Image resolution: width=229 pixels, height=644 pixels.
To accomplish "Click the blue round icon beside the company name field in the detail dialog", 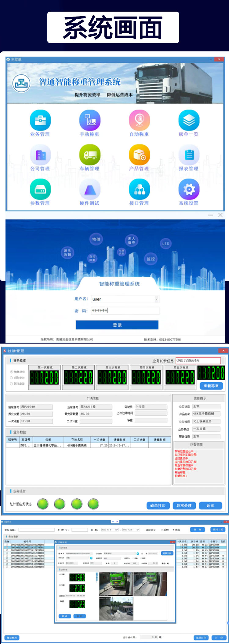I will pyautogui.click(x=138, y=553).
